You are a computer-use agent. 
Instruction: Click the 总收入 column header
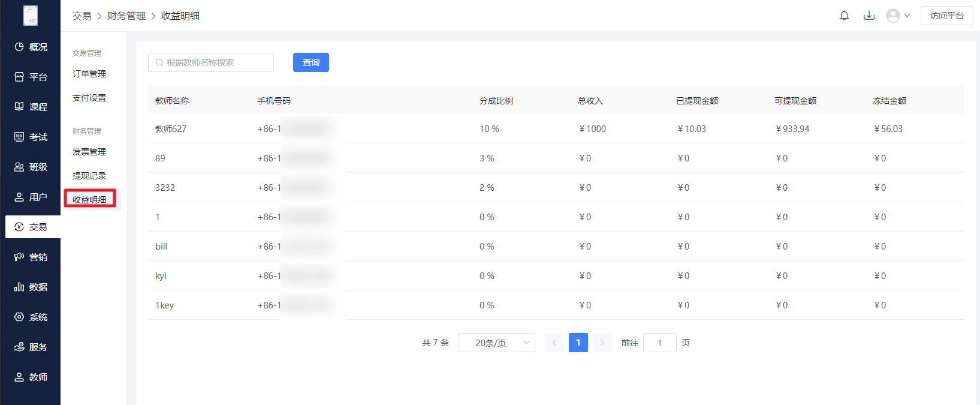click(x=590, y=101)
